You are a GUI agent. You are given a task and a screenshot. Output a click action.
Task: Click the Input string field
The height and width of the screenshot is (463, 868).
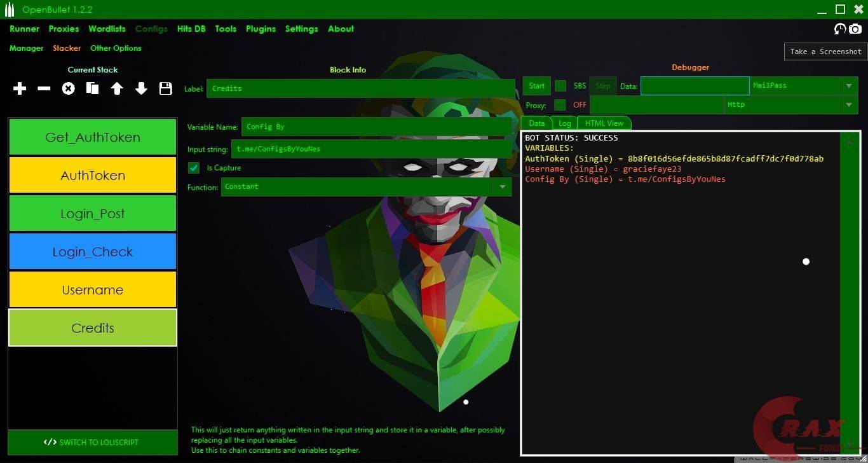click(371, 149)
